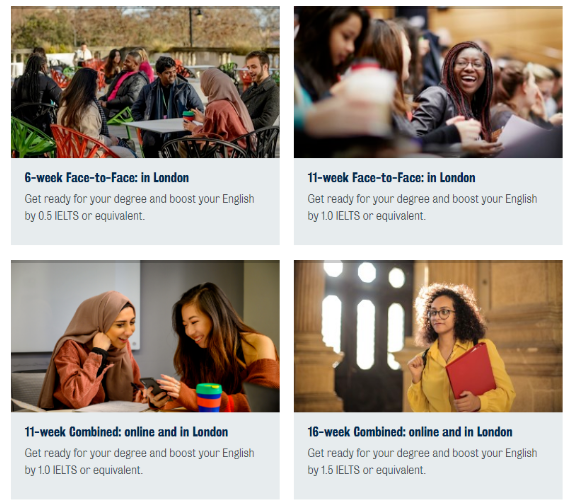569x502 pixels.
Task: Open the 11-week Face-to-Face: in London link
Action: coord(391,177)
